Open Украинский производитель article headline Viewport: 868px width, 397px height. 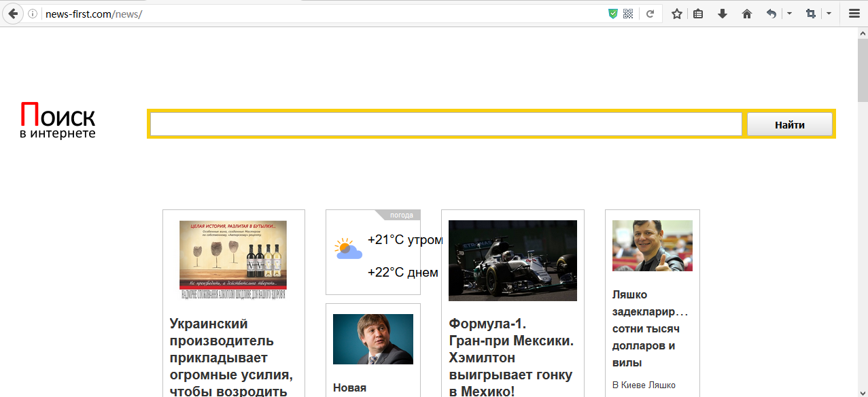click(231, 357)
